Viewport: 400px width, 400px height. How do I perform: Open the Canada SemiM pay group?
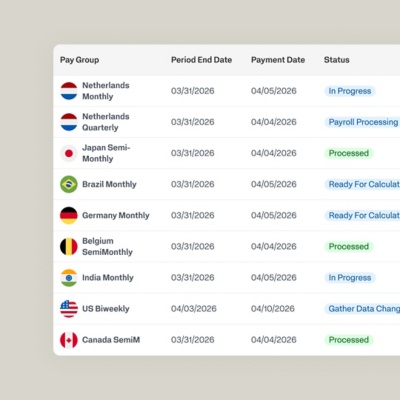point(111,340)
